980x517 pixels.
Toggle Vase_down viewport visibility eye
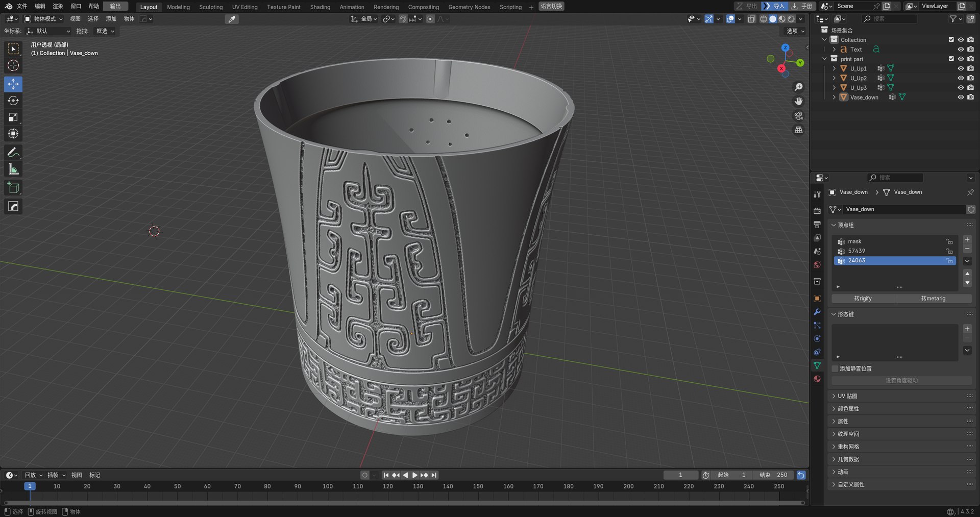pyautogui.click(x=961, y=97)
